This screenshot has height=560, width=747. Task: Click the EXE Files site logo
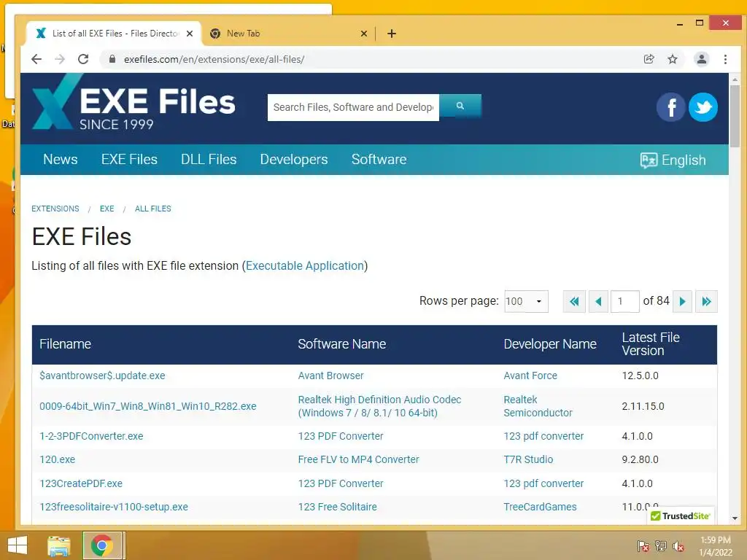[x=134, y=104]
